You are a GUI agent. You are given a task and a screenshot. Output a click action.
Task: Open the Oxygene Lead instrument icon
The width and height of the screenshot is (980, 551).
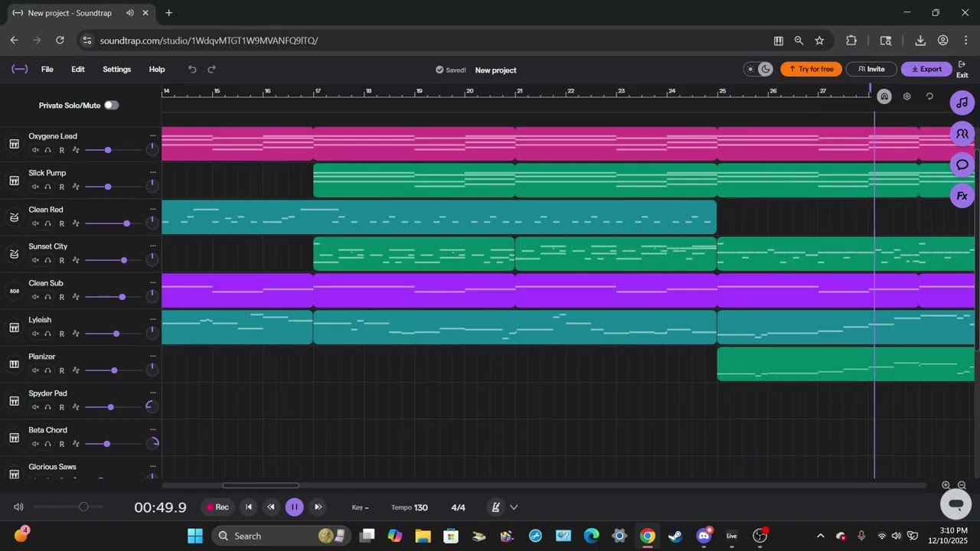click(x=14, y=144)
